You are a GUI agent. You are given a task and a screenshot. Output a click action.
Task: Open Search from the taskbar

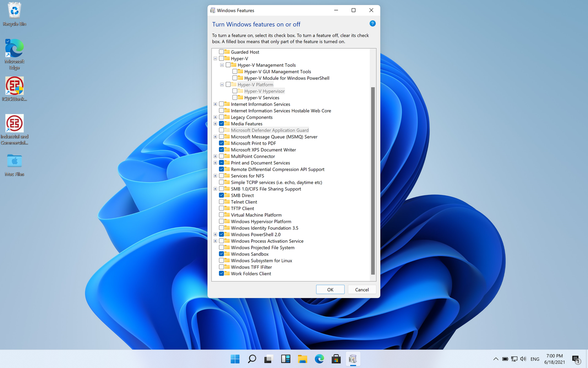252,359
